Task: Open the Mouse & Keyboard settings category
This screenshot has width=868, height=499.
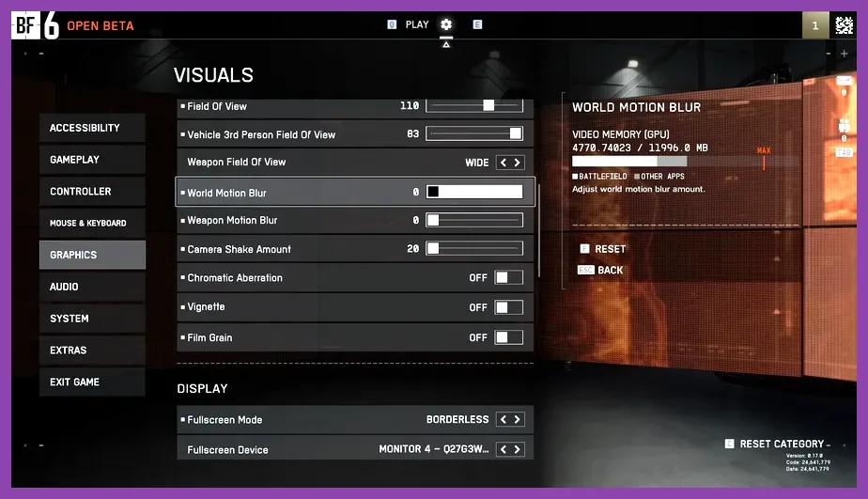Action: click(x=92, y=224)
